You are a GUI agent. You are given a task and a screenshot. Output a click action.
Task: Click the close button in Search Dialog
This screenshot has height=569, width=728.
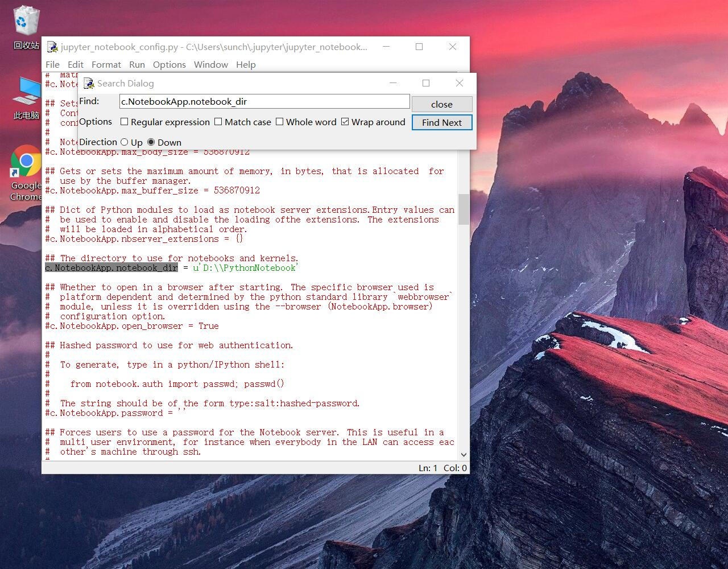click(x=442, y=104)
